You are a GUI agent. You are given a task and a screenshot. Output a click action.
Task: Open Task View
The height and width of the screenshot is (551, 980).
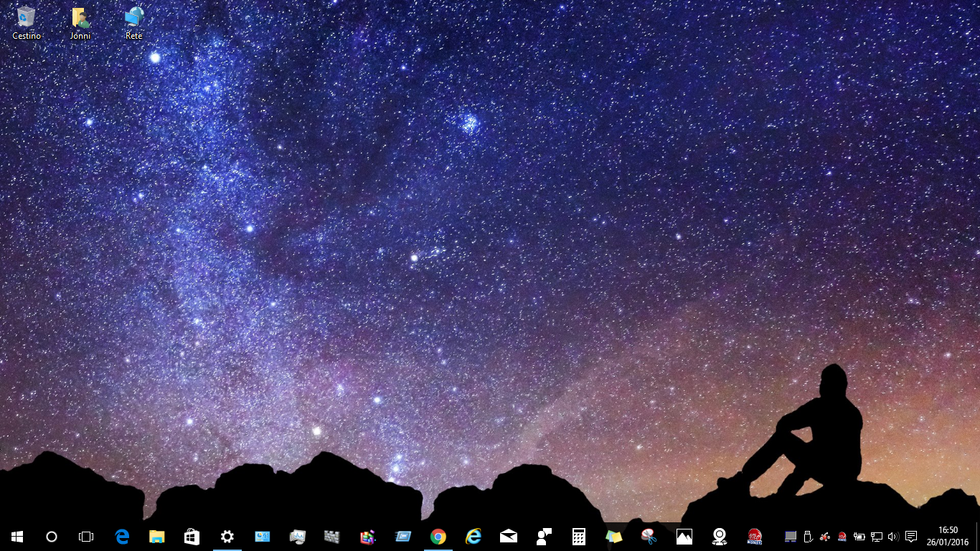tap(85, 537)
